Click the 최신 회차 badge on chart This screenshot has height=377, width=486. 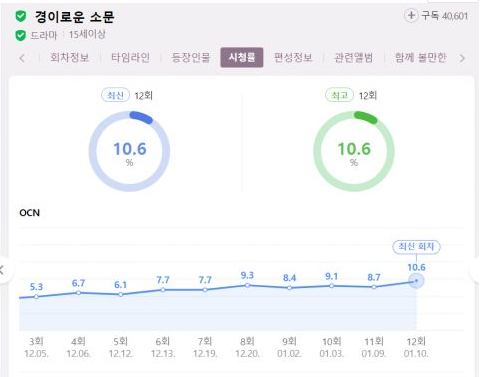pyautogui.click(x=416, y=247)
